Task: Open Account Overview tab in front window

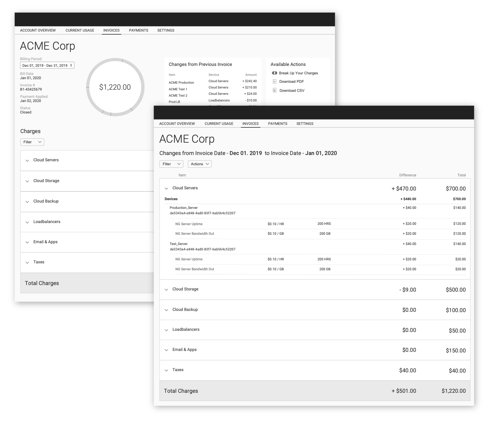Action: [177, 124]
